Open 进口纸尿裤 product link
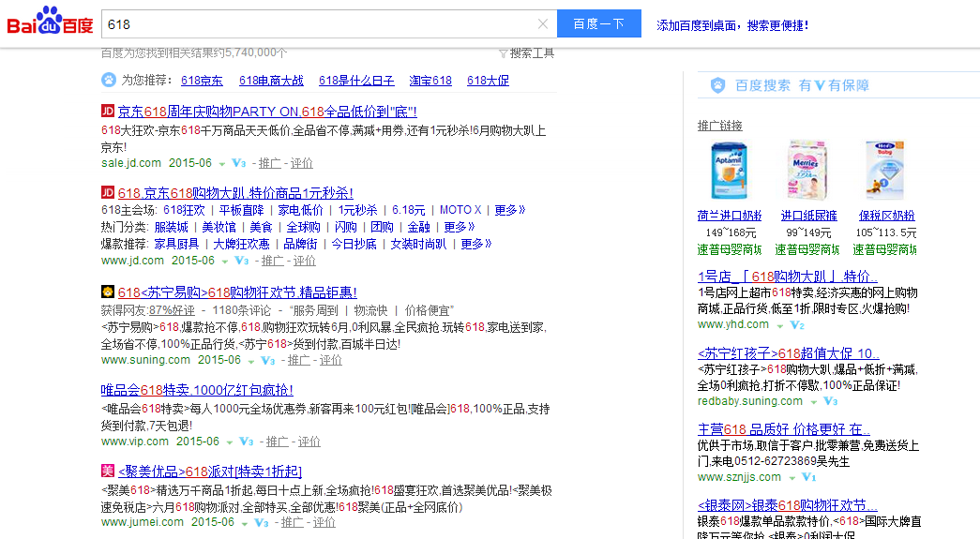This screenshot has height=539, width=980. tap(808, 216)
